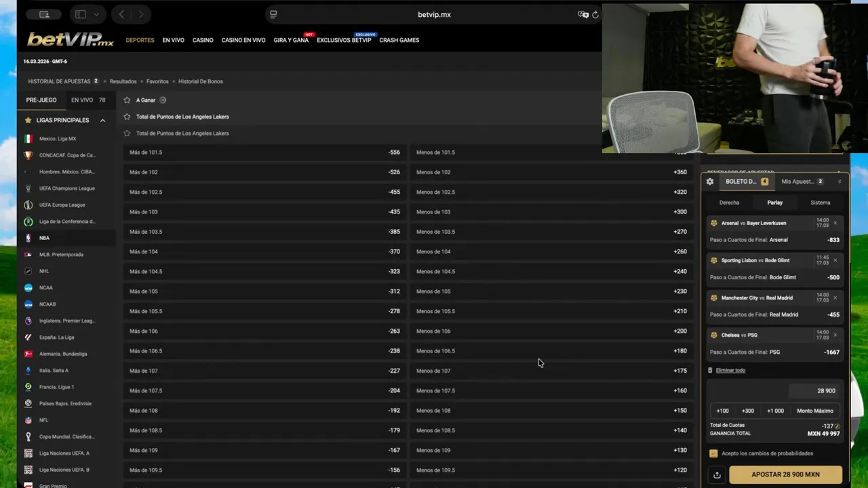Select the Parlay bet type tab
Image resolution: width=868 pixels, height=488 pixels.
click(775, 203)
